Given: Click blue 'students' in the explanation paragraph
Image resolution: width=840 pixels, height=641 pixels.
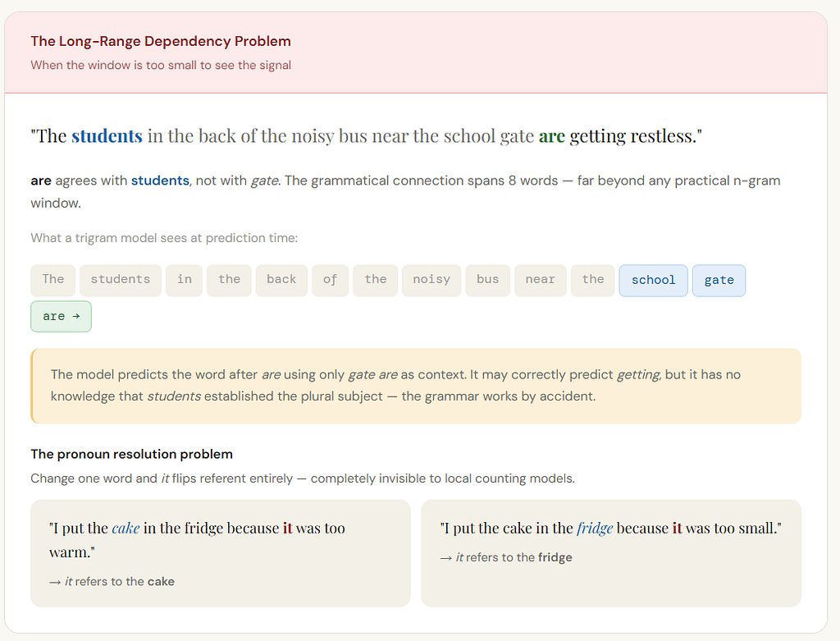Looking at the screenshot, I should (x=160, y=181).
